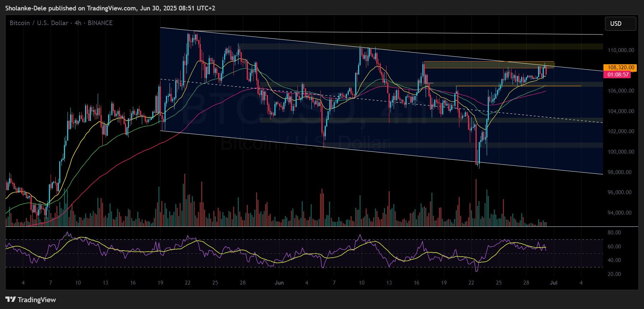Click the 19 date label before Jun

click(x=160, y=283)
